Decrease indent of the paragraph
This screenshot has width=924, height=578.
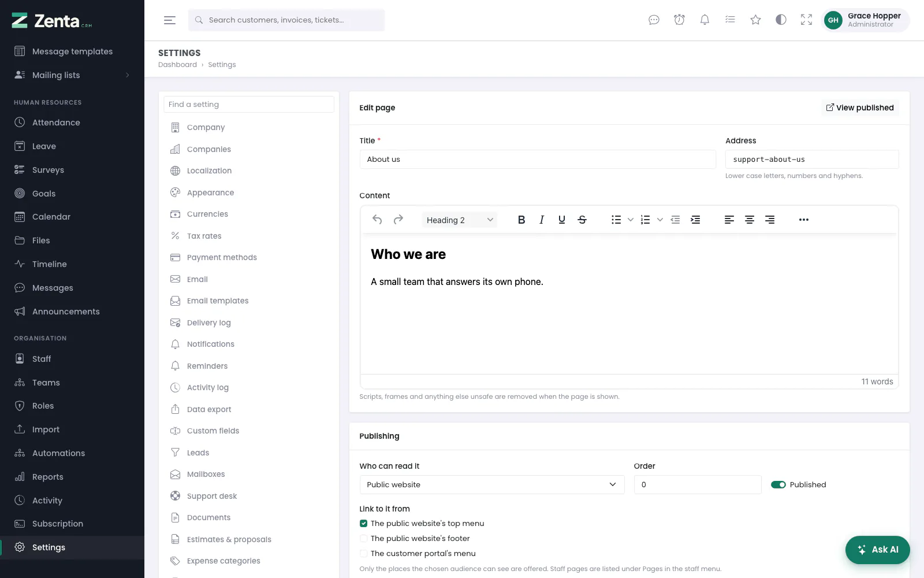(x=675, y=220)
